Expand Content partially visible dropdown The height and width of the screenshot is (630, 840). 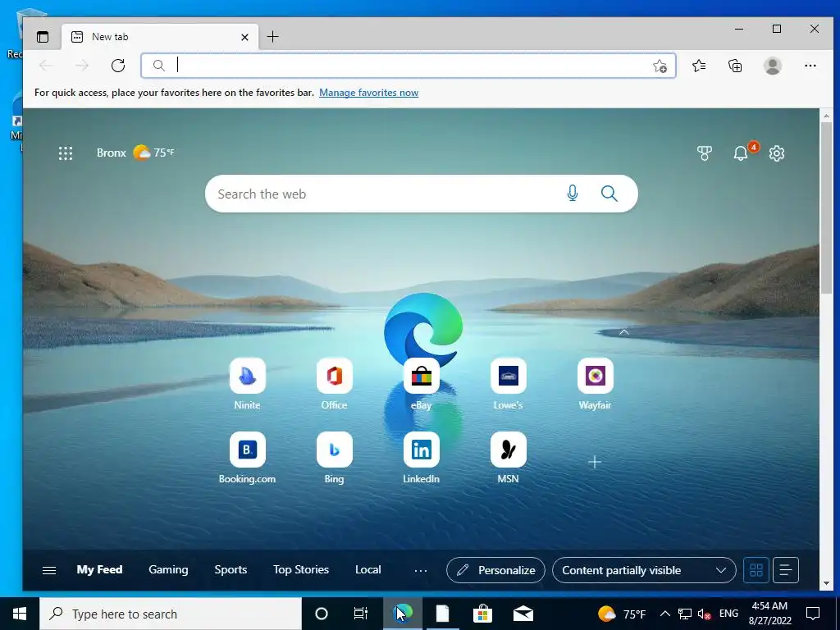click(x=644, y=570)
